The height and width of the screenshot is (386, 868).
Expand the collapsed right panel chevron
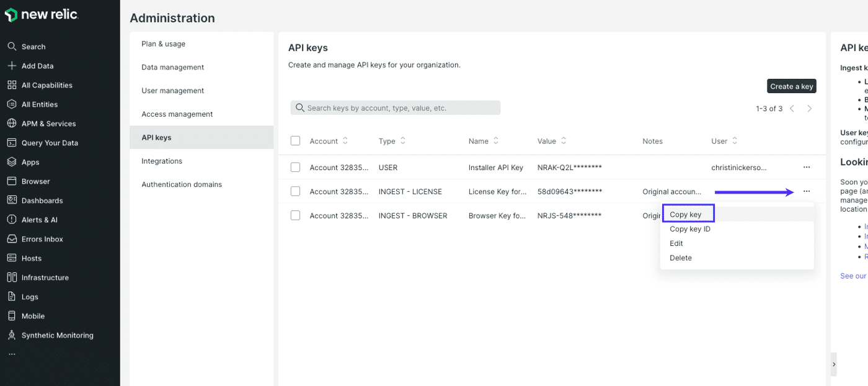pyautogui.click(x=834, y=365)
